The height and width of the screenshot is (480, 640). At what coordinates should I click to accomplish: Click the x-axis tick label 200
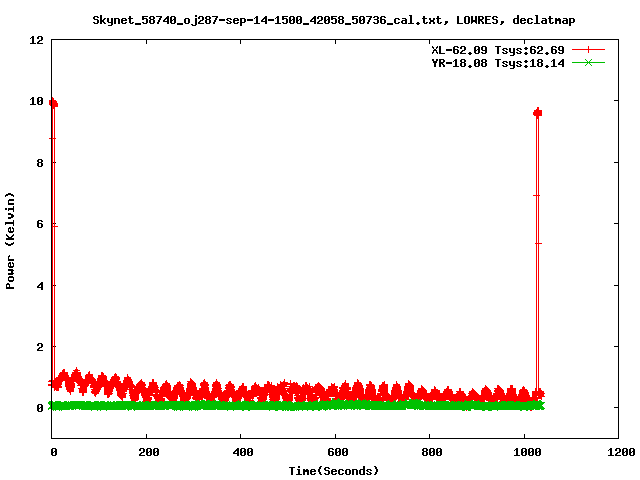tap(148, 452)
